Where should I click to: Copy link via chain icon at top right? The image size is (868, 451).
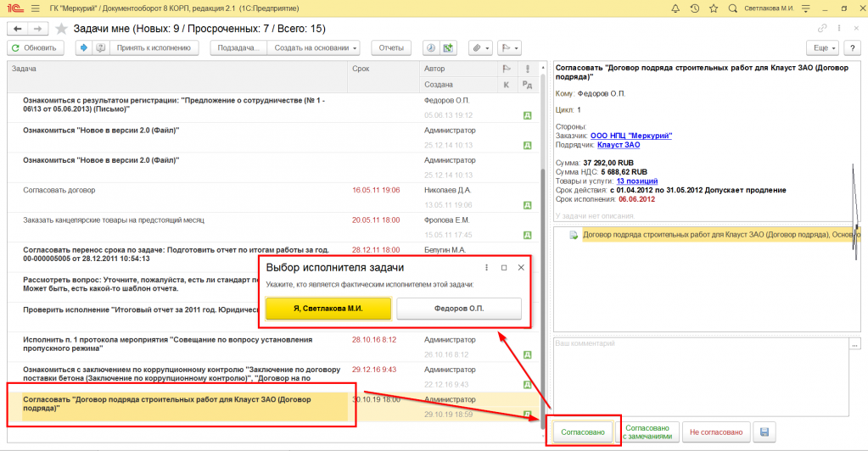(x=822, y=28)
